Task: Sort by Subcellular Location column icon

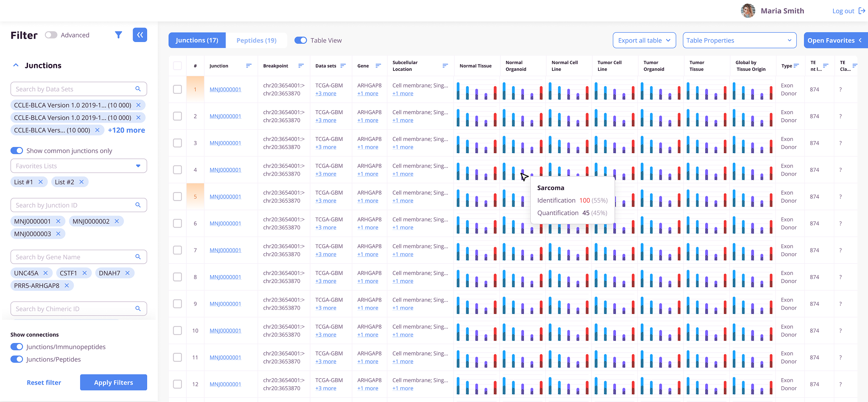Action: [x=445, y=66]
